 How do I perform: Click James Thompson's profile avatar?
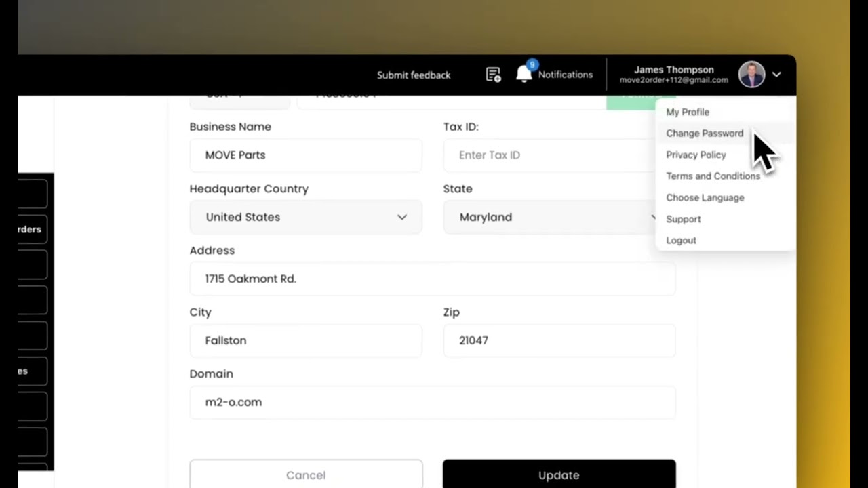pos(751,75)
